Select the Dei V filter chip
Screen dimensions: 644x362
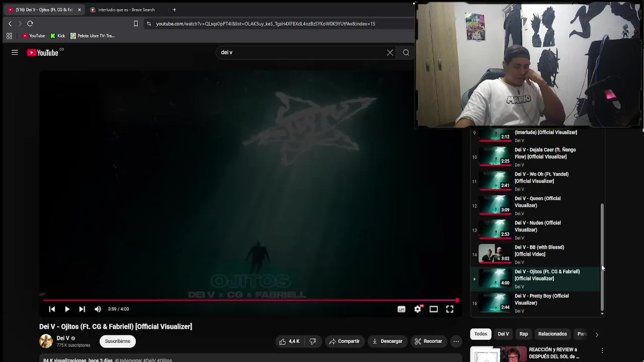pos(503,334)
